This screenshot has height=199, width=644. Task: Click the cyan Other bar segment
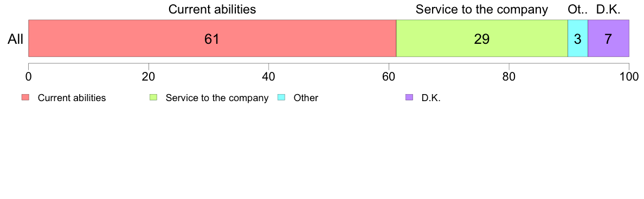click(x=578, y=38)
